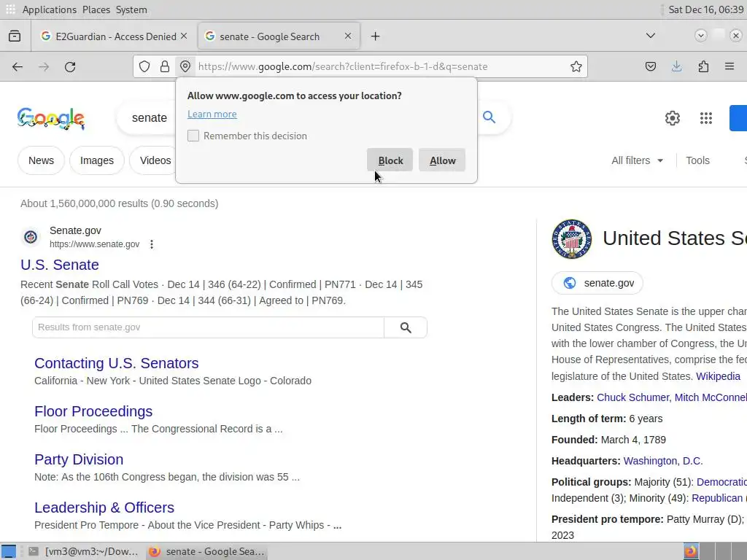The image size is (747, 560).
Task: Open Google quick settings gear
Action: pyautogui.click(x=672, y=118)
